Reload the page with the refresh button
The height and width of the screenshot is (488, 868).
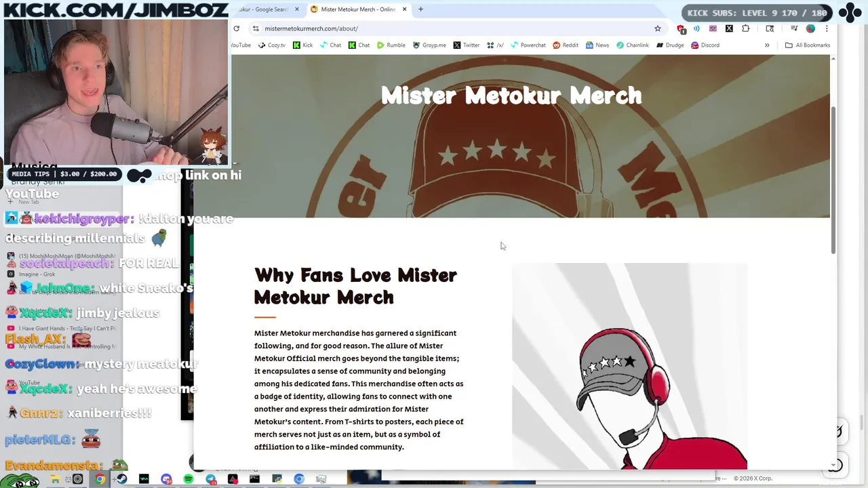click(236, 28)
